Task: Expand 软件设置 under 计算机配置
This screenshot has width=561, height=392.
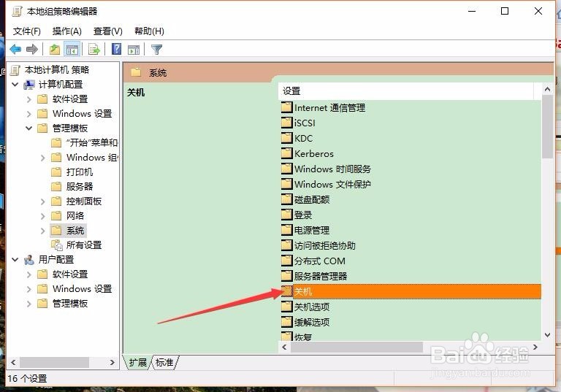Action: (x=29, y=99)
